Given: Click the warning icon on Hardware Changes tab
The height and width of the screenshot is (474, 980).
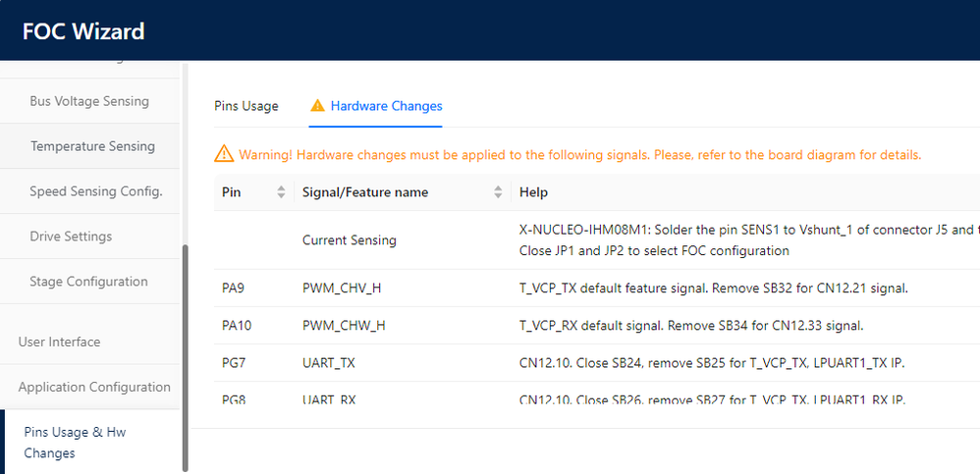Looking at the screenshot, I should (317, 106).
